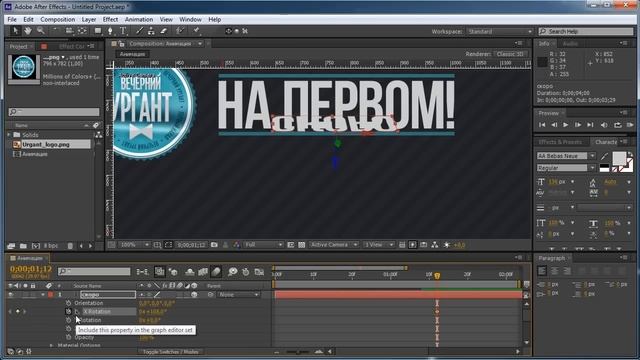Take a snapshot with camera icon
The height and width of the screenshot is (360, 640).
click(x=214, y=245)
